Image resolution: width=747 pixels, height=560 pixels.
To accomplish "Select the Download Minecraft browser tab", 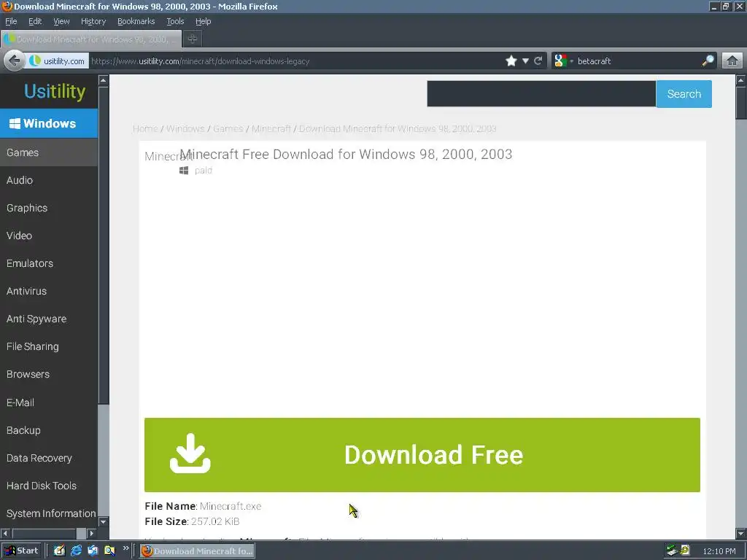I will [91, 39].
